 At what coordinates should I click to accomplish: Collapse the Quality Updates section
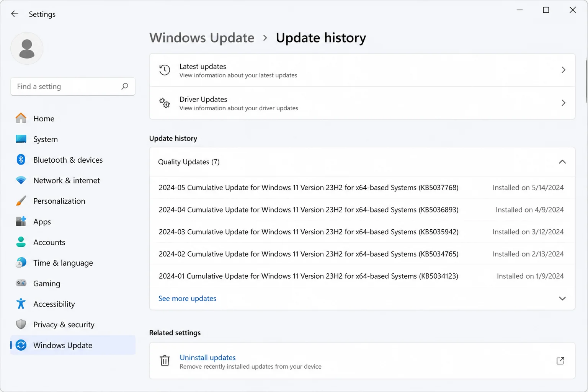point(562,162)
